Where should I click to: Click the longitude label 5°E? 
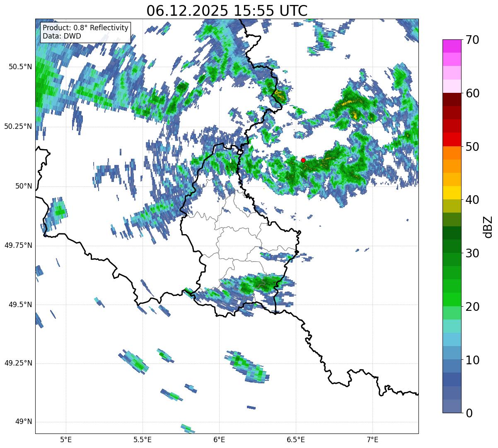pos(66,440)
